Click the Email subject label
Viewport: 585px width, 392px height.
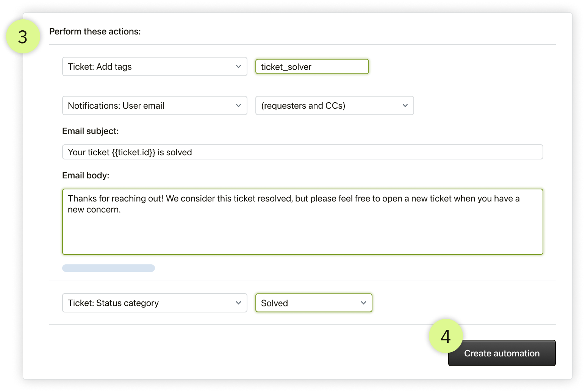(91, 131)
